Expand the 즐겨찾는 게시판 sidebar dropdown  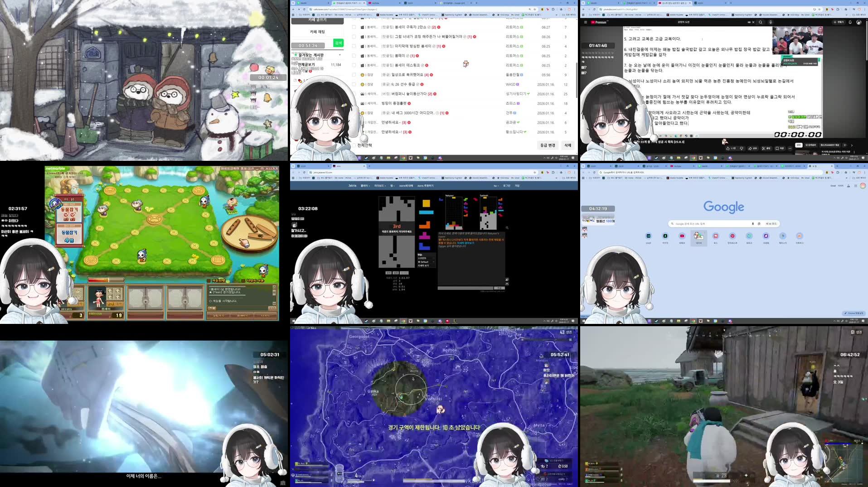pos(340,55)
